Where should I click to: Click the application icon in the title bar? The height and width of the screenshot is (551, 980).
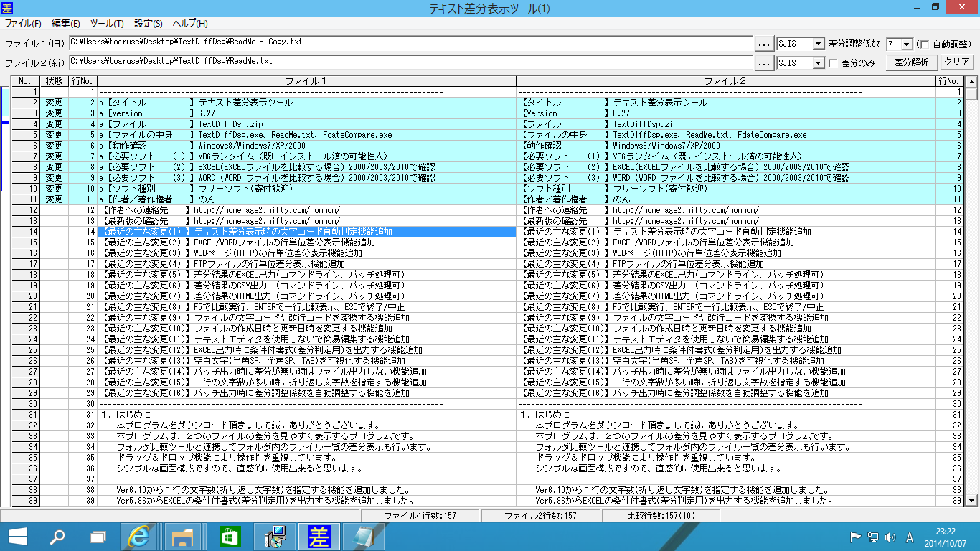click(x=7, y=6)
